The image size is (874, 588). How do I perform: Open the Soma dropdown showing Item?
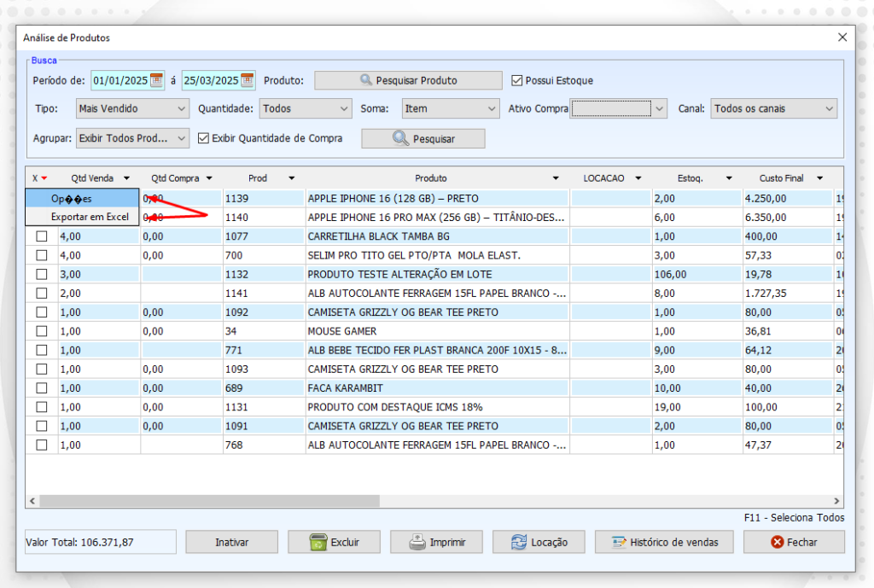(450, 108)
